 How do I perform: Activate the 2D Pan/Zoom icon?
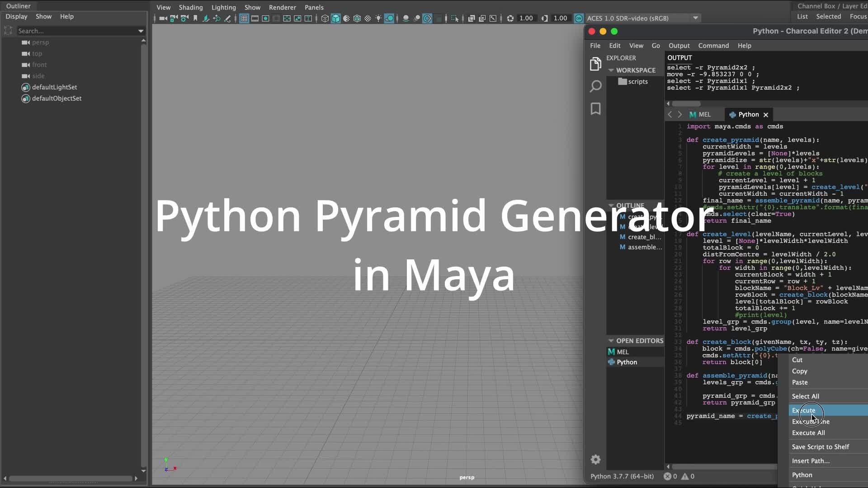[217, 19]
